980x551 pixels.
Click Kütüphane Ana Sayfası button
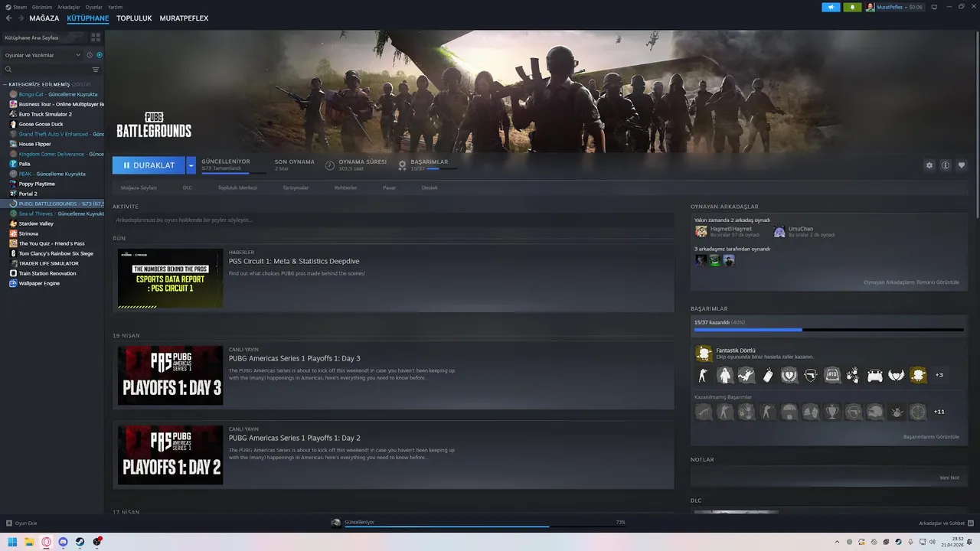[43, 37]
